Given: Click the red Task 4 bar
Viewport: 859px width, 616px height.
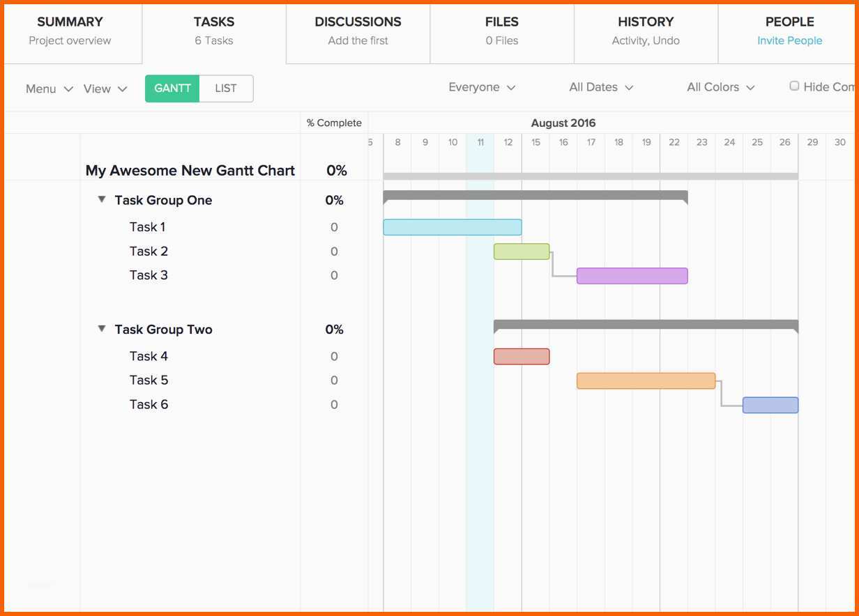Looking at the screenshot, I should pos(522,356).
